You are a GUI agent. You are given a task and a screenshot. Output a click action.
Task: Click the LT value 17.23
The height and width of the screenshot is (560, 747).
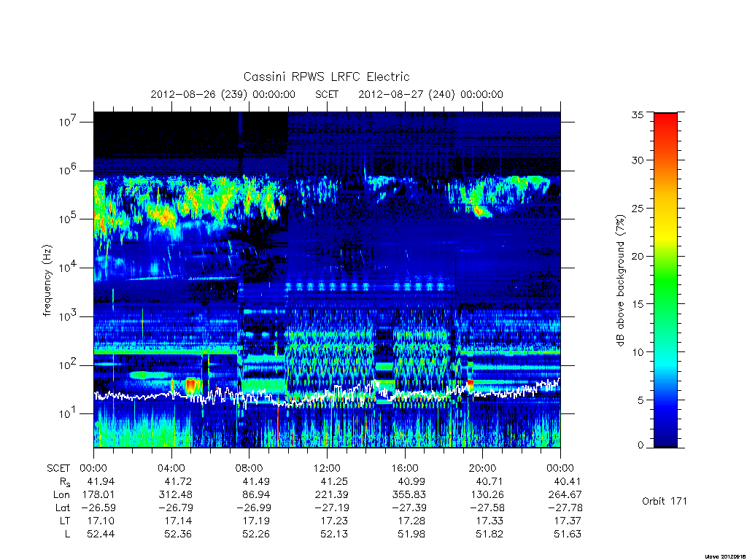(334, 521)
